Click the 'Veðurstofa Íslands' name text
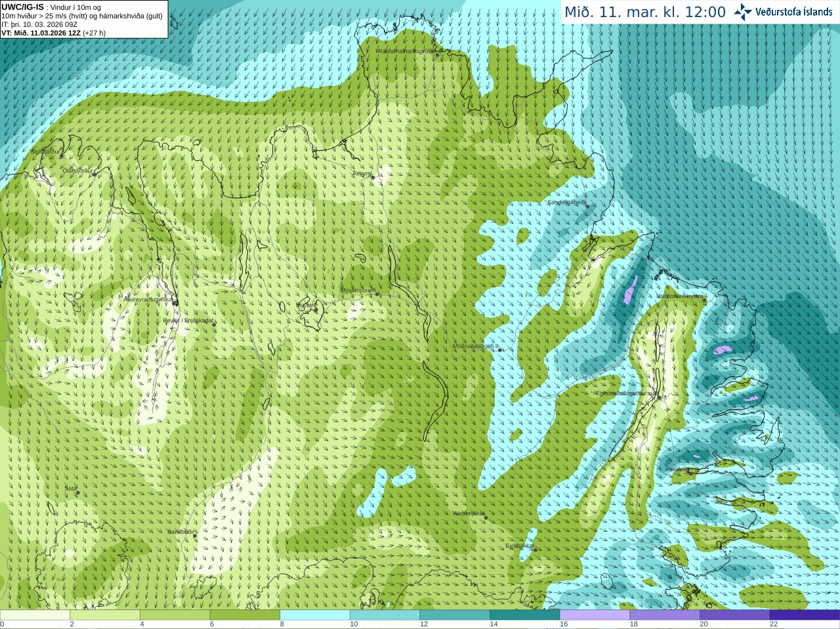 (x=794, y=12)
